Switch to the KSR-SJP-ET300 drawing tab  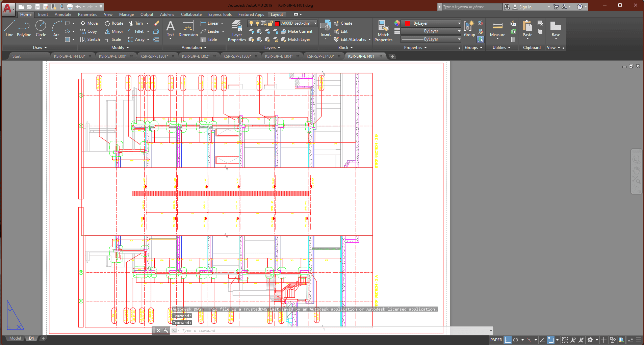[x=112, y=56]
